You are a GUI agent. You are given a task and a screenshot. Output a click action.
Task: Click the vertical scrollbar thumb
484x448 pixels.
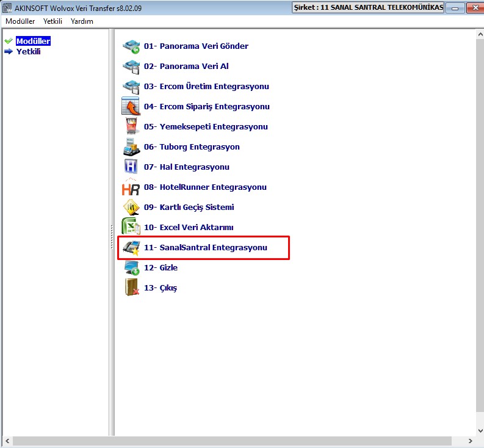480,225
